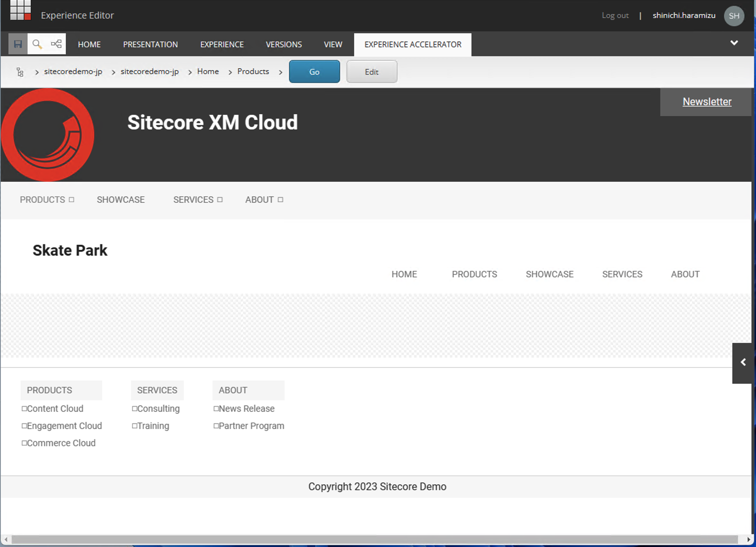Switch to the EXPERIENCE ribbon tab
Image resolution: width=756 pixels, height=547 pixels.
click(x=222, y=45)
